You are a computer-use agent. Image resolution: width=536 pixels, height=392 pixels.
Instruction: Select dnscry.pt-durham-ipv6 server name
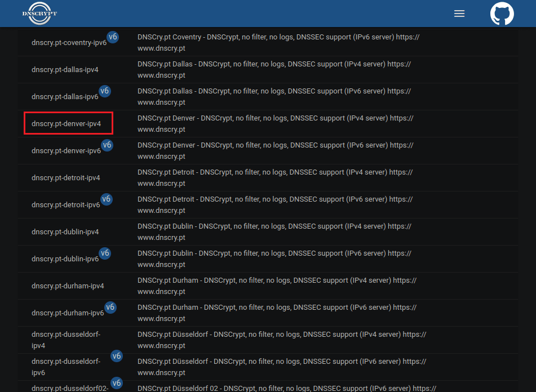tap(68, 313)
